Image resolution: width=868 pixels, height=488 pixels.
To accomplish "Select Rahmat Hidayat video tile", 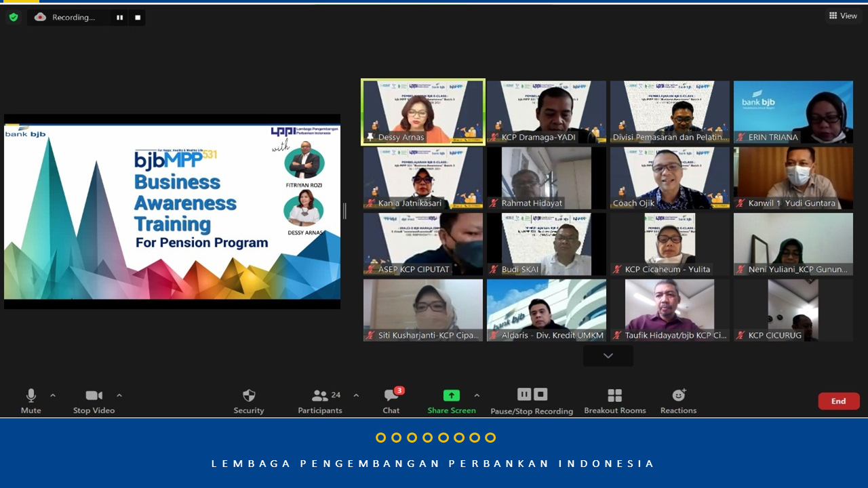I will 547,178.
